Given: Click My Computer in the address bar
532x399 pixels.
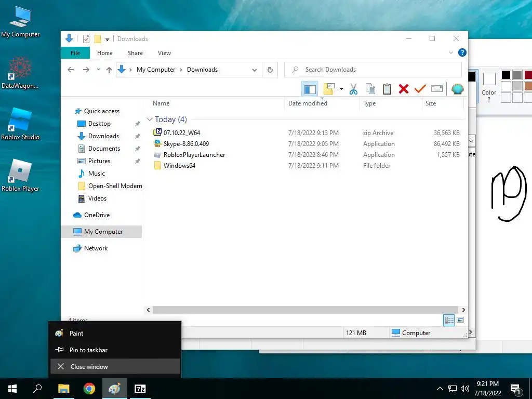Looking at the screenshot, I should tap(156, 70).
